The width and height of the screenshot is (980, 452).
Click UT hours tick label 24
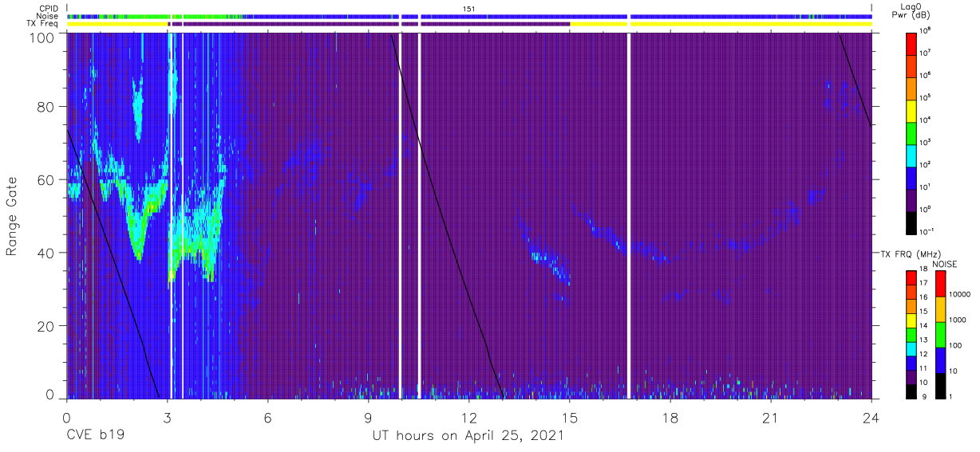tap(871, 418)
